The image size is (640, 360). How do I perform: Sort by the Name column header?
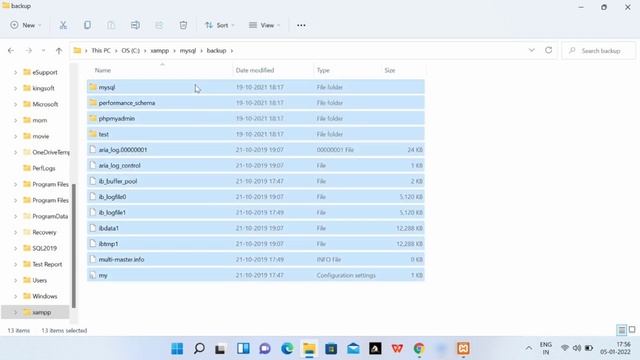point(103,70)
